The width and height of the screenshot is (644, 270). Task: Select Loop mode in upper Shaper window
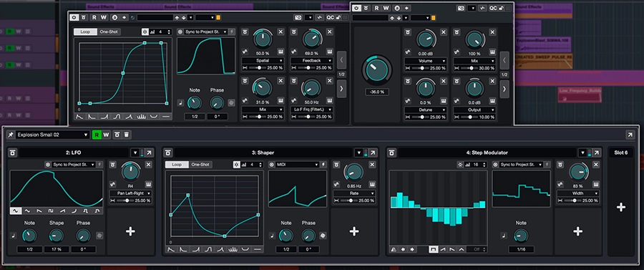tap(85, 32)
